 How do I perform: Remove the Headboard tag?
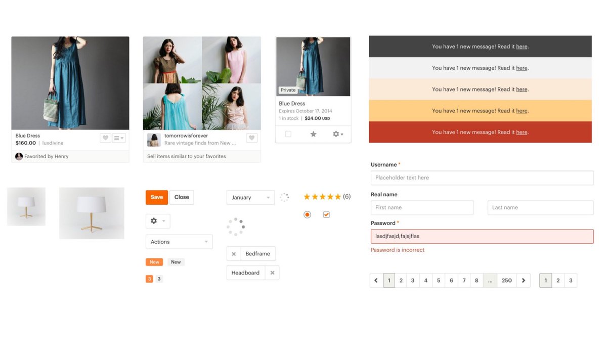coord(272,272)
